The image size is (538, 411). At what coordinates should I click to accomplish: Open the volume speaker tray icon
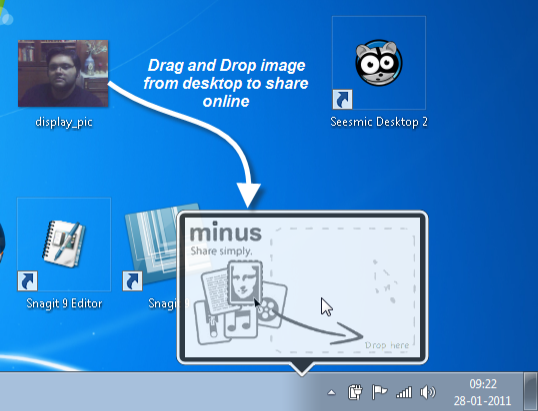[x=428, y=392]
